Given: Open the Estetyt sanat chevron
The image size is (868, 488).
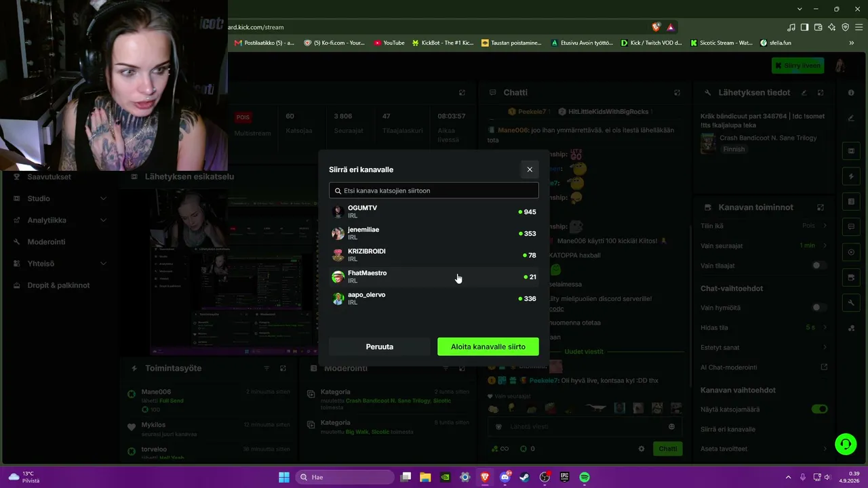Looking at the screenshot, I should 825,348.
